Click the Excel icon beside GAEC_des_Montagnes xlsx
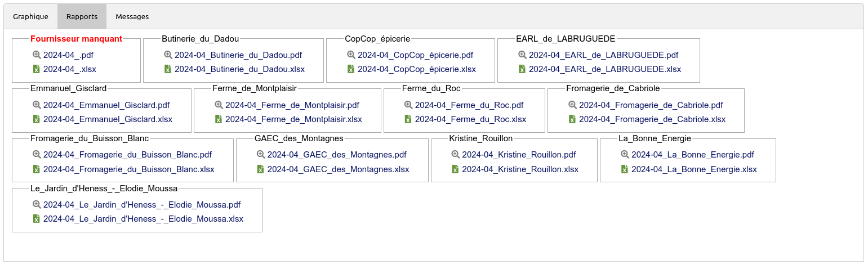This screenshot has height=265, width=868. tap(261, 169)
